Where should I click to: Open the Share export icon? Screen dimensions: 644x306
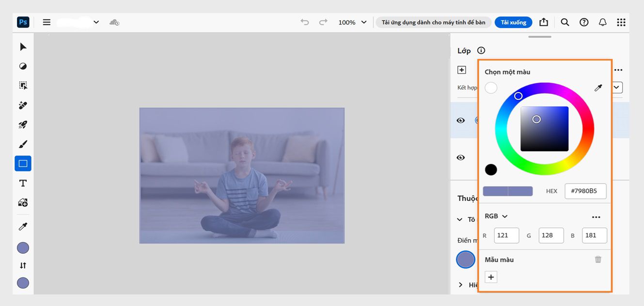click(x=544, y=22)
